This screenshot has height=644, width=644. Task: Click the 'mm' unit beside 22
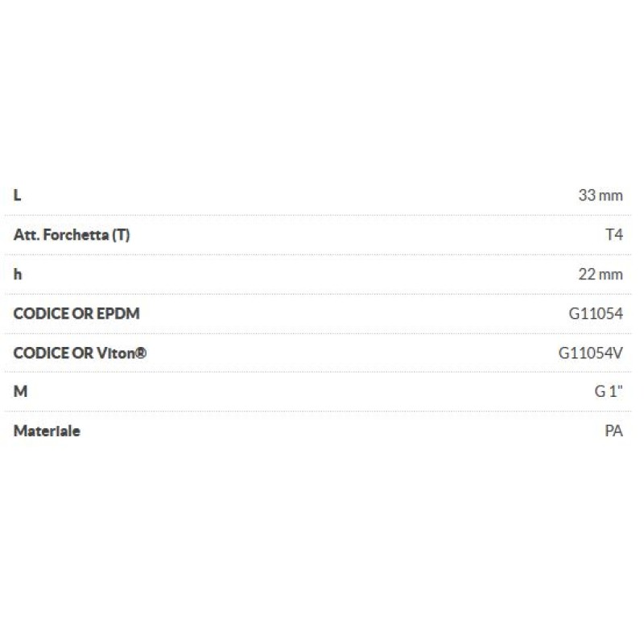coord(611,275)
